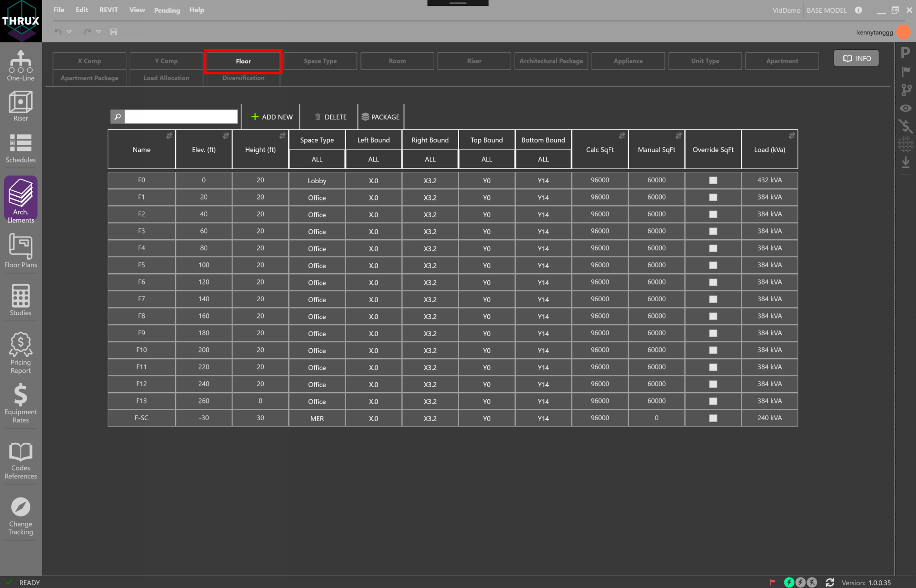Open the Space Type ALL filter
Viewport: 916px width, 588px height.
click(317, 159)
